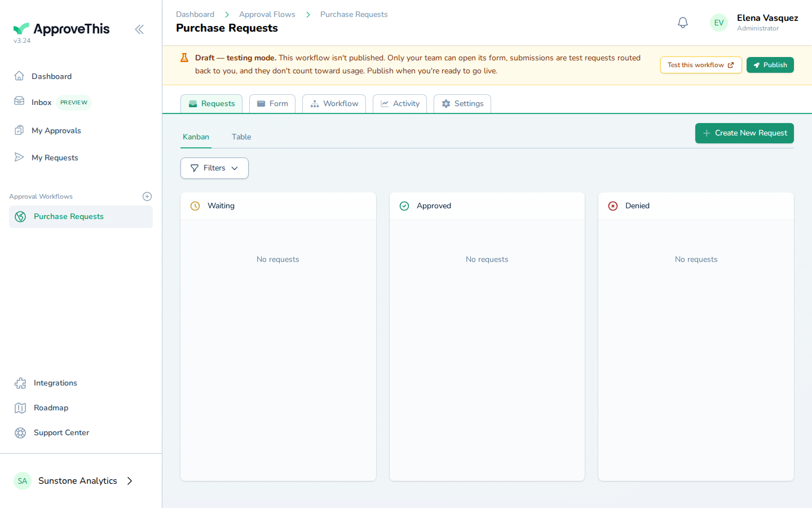Publish the draft workflow
The height and width of the screenshot is (508, 812).
pos(770,65)
